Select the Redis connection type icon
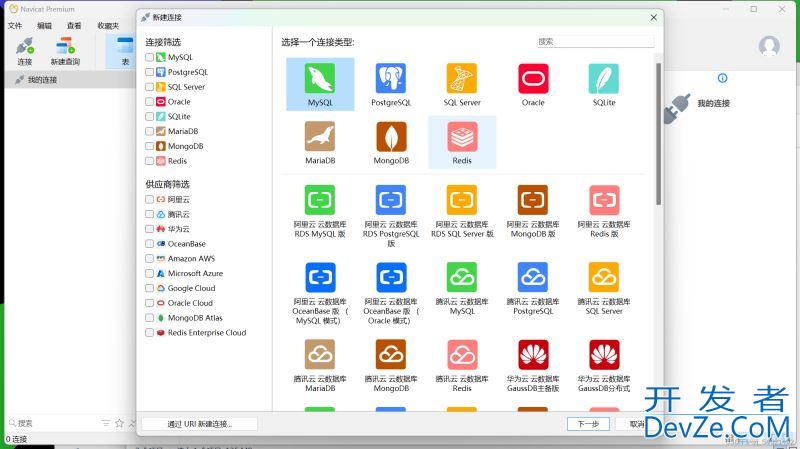The image size is (800, 449). [x=462, y=136]
